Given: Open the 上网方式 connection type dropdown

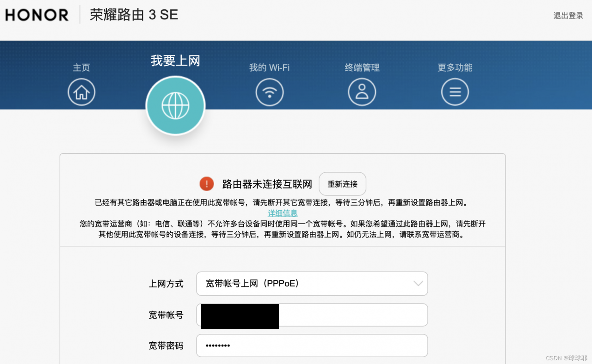Looking at the screenshot, I should tap(312, 284).
